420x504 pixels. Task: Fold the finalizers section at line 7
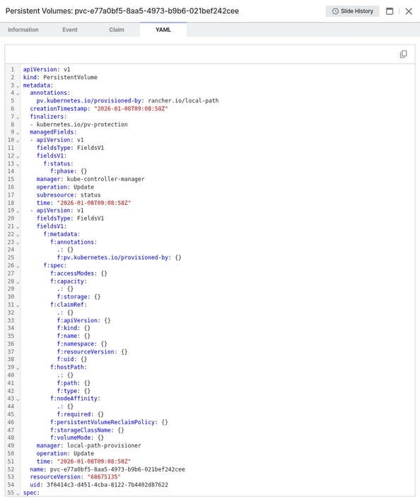18,117
